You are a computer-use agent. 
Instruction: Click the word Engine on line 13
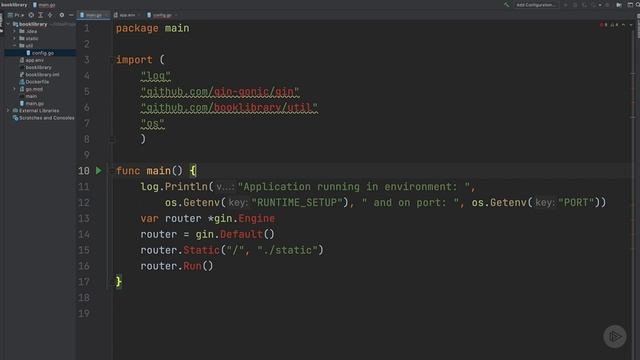(x=256, y=218)
